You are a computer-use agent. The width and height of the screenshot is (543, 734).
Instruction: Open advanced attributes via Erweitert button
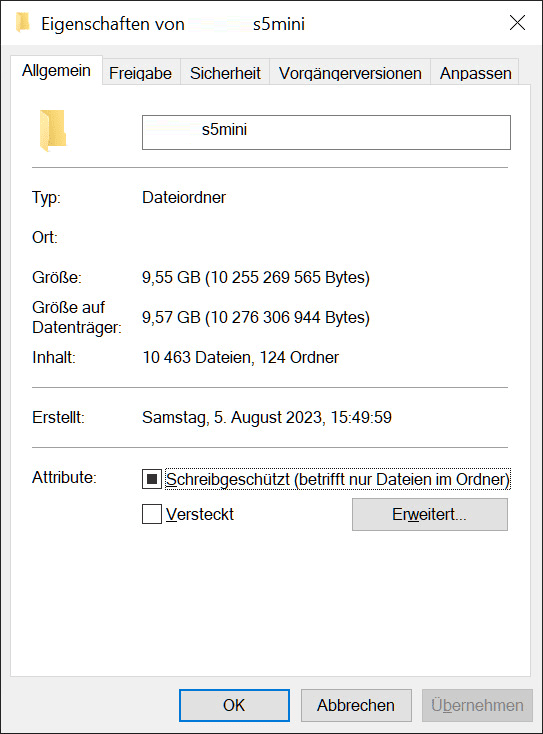pos(430,514)
